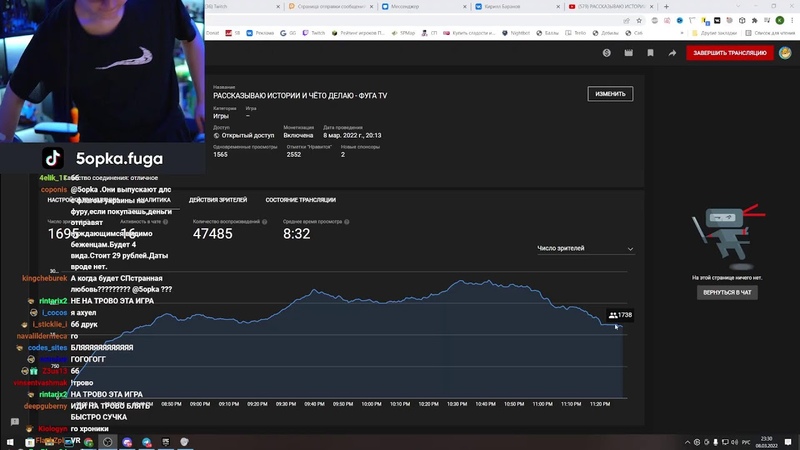Open the Windows Start menu

pyautogui.click(x=10, y=442)
